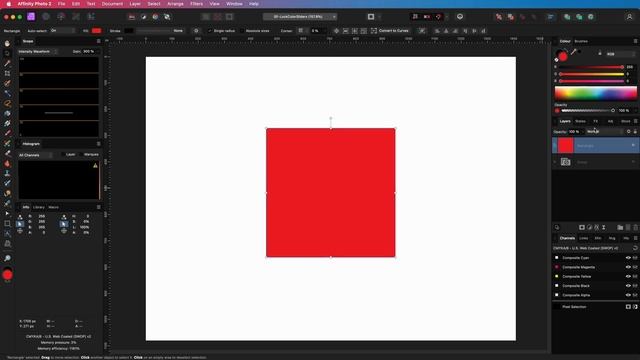Open the Assistant options icon

point(460,17)
